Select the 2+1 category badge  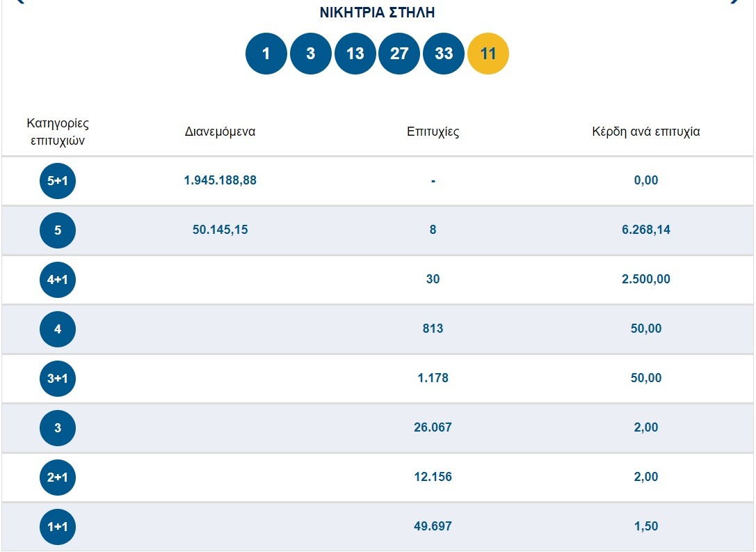tap(58, 478)
